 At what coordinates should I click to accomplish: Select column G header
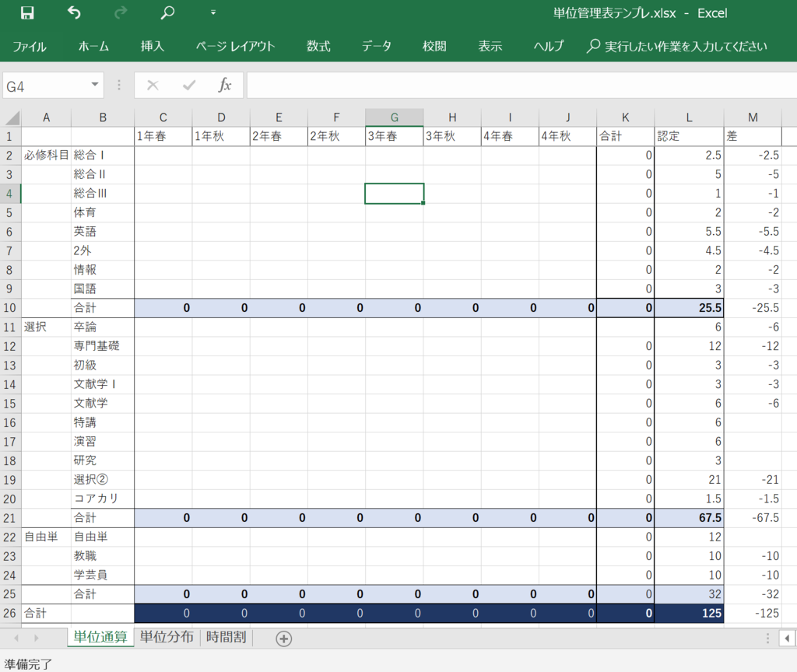point(395,118)
